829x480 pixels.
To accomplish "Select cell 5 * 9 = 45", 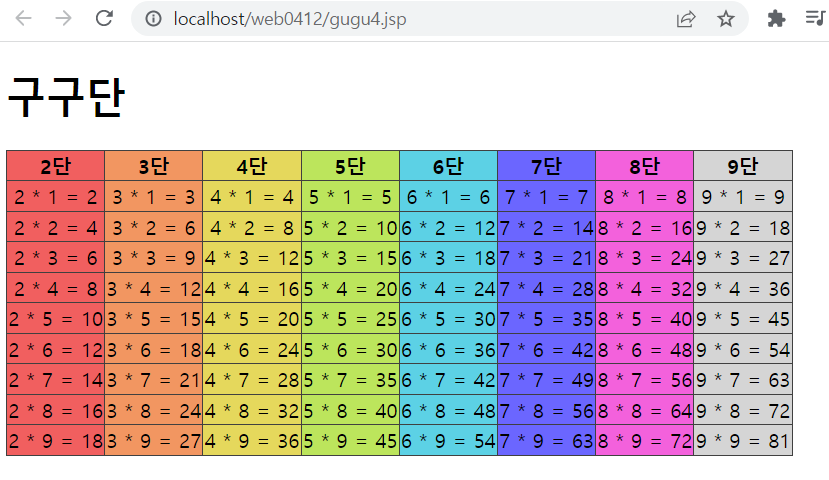I will pos(351,440).
